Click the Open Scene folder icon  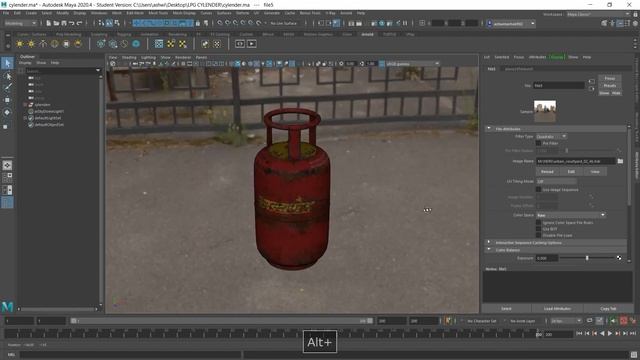coord(56,23)
